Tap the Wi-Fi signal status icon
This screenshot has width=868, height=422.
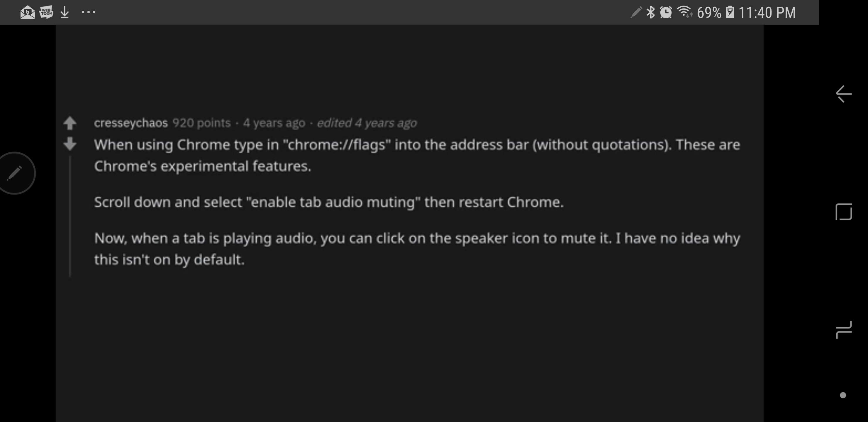coord(685,13)
